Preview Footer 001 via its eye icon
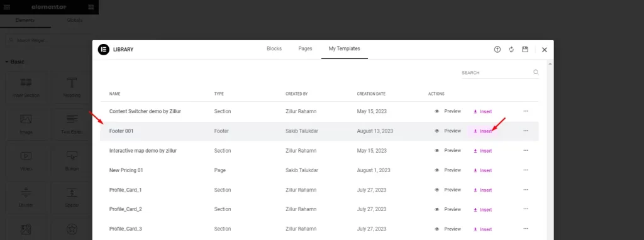644x240 pixels. (x=437, y=131)
